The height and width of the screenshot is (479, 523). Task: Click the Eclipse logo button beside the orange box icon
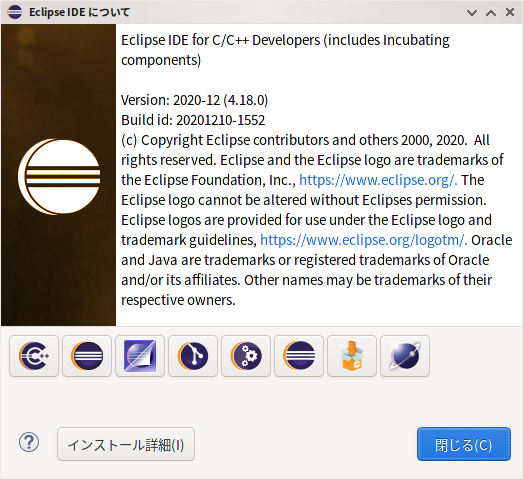(299, 356)
